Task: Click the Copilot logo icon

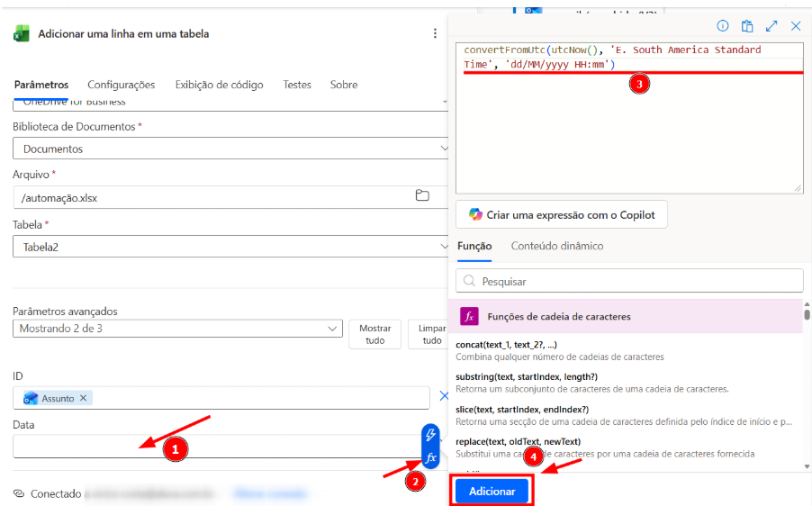Action: point(475,214)
